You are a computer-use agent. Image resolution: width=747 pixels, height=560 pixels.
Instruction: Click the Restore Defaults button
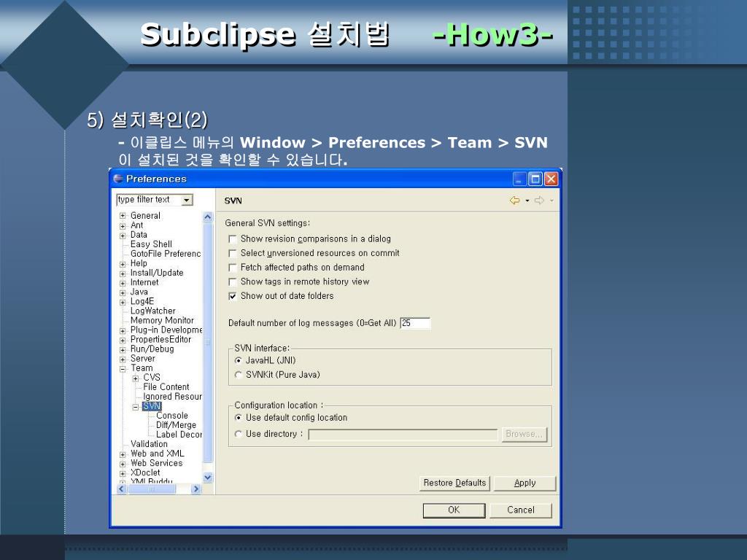coord(455,483)
